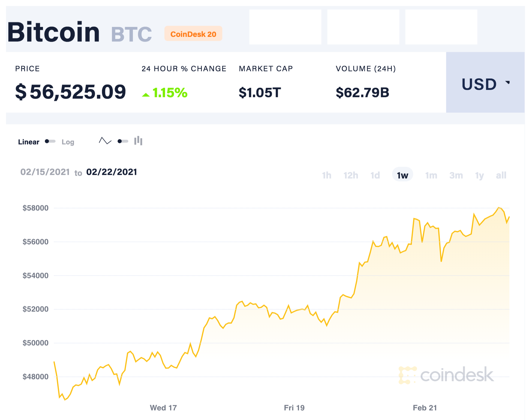531x420 pixels.
Task: Select the 3m time range
Action: click(456, 175)
